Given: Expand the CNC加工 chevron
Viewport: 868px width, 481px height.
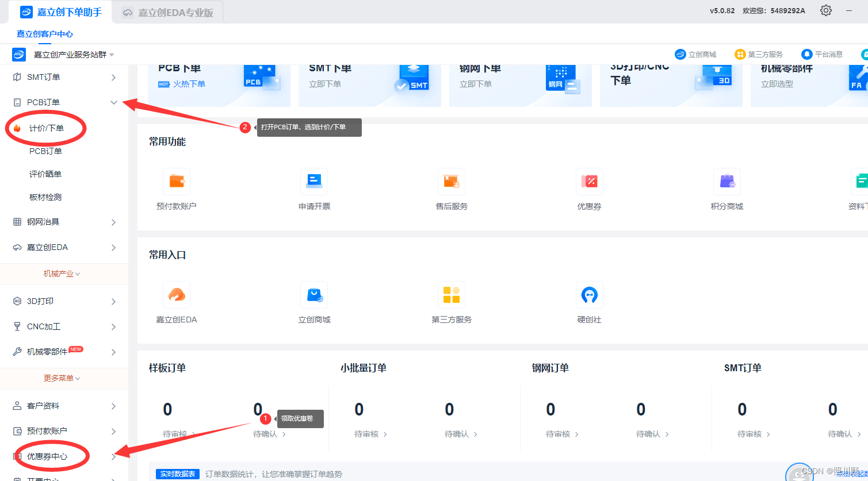Looking at the screenshot, I should pyautogui.click(x=113, y=326).
